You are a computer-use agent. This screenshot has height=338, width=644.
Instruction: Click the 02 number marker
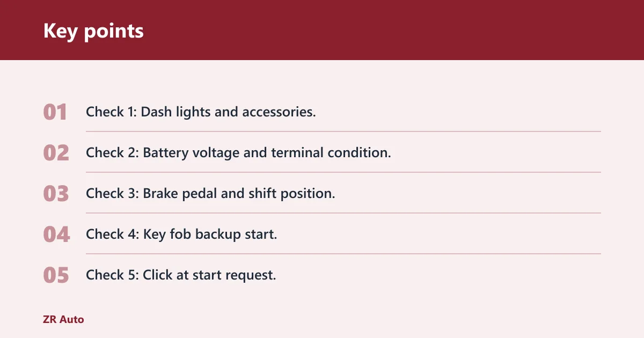click(56, 153)
